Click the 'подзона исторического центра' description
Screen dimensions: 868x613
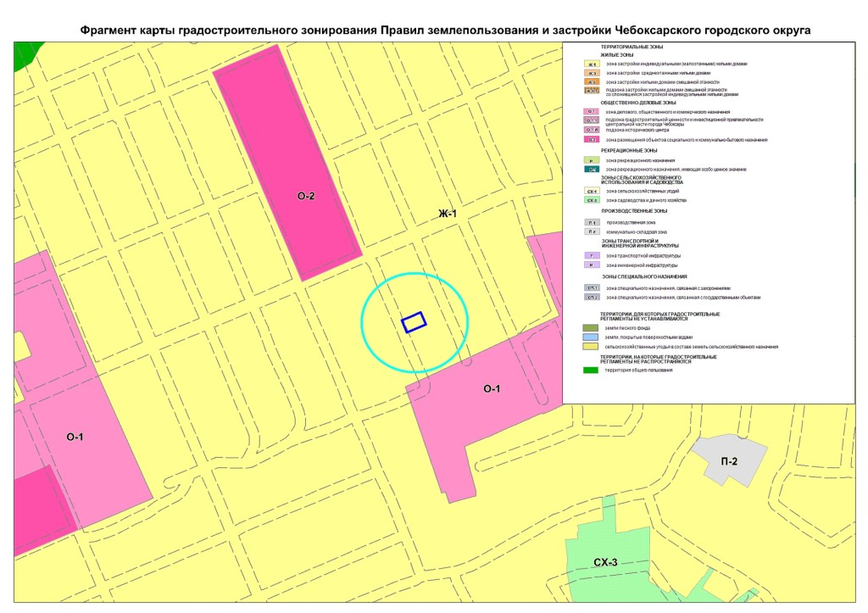coord(637,130)
